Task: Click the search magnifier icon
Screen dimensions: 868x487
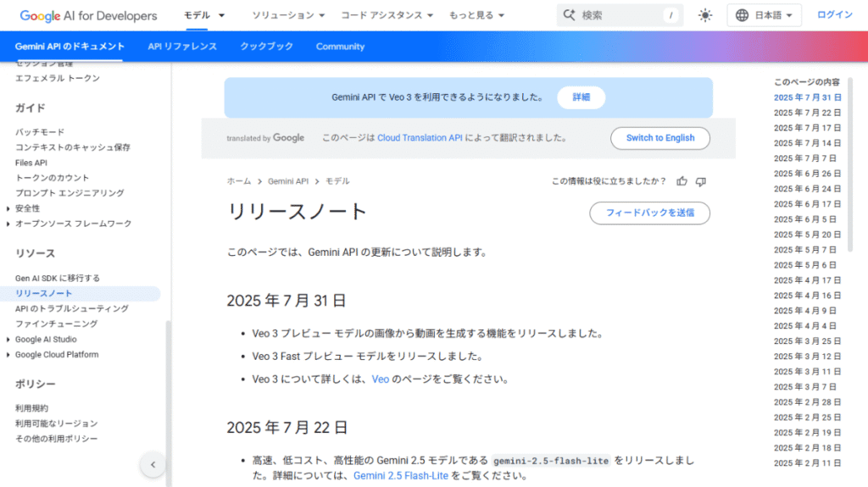Action: (569, 15)
